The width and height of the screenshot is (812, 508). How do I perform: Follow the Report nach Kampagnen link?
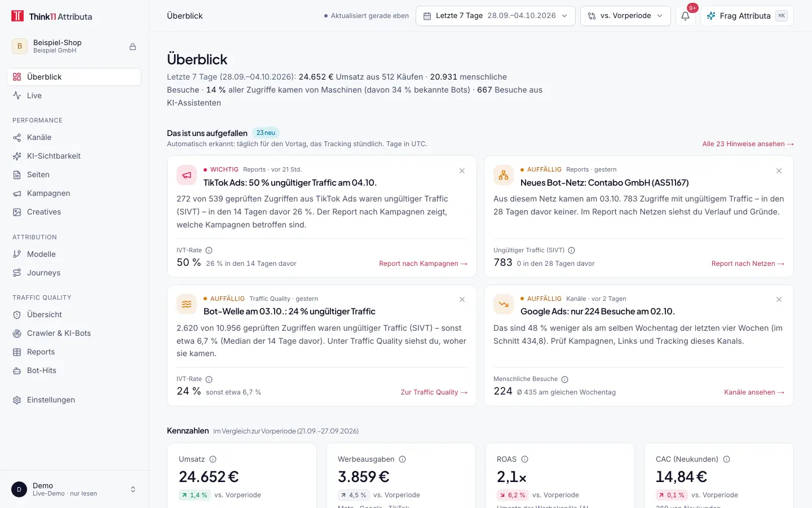click(x=423, y=264)
